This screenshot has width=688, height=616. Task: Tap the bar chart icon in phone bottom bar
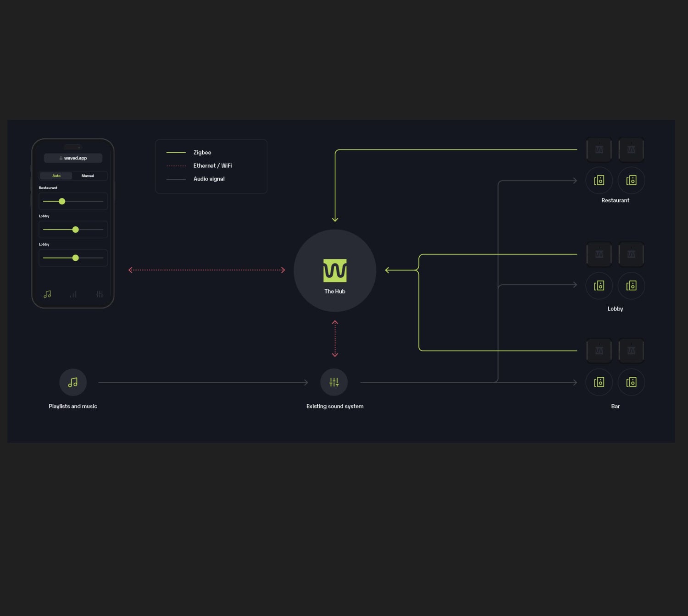[x=73, y=294]
